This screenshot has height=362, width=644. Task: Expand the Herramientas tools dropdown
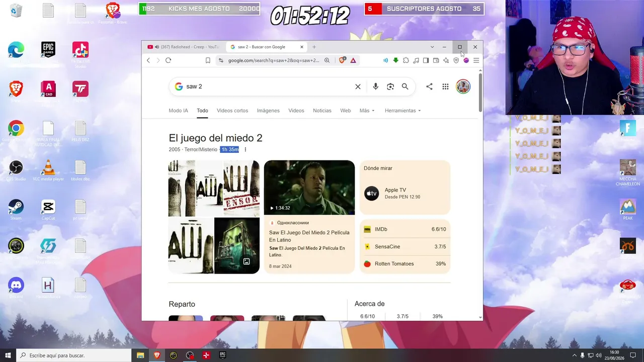[403, 111]
